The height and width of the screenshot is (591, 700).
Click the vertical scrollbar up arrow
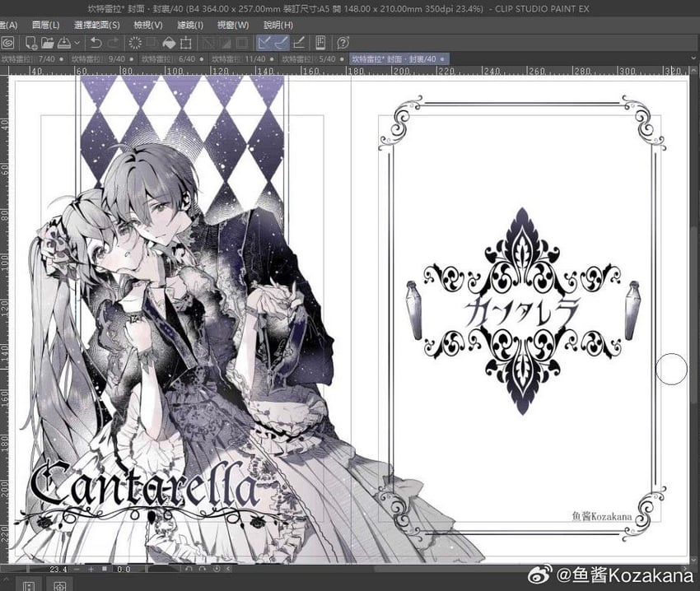(693, 71)
